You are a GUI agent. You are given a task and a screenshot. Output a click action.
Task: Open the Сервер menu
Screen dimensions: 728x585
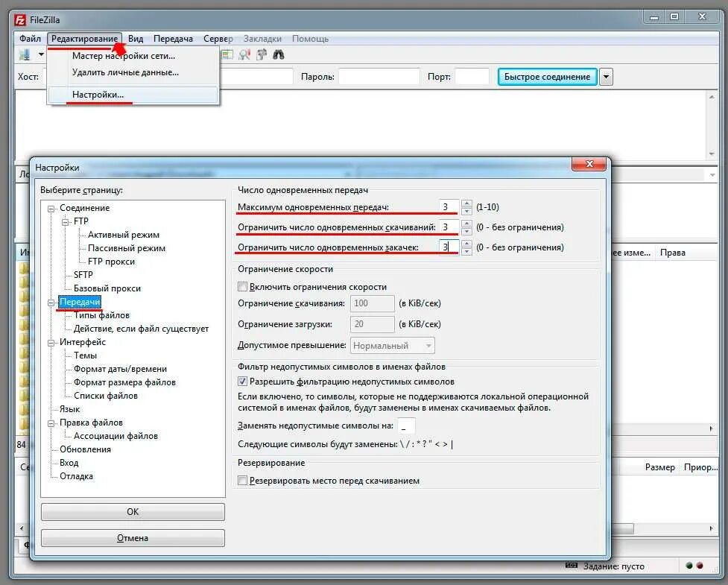(218, 39)
